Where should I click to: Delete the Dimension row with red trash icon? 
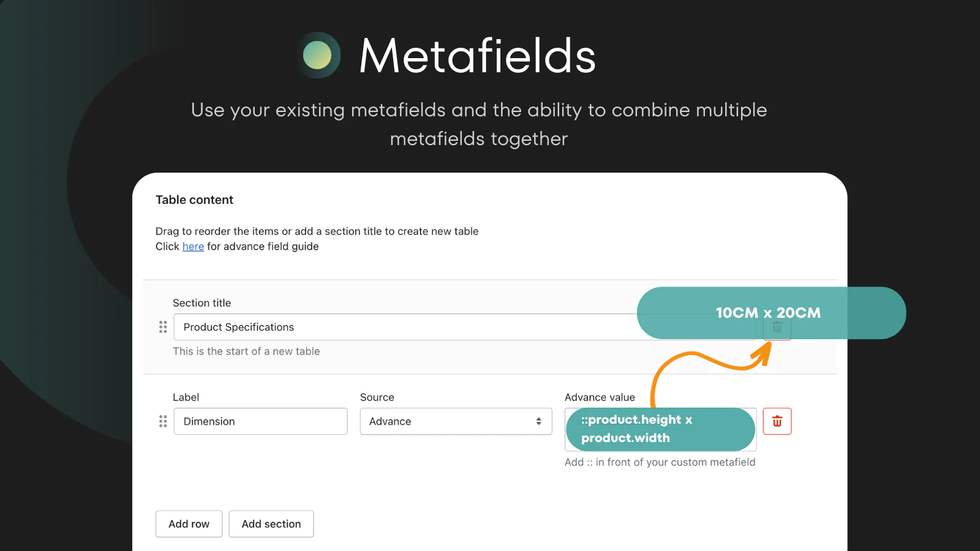[x=777, y=421]
